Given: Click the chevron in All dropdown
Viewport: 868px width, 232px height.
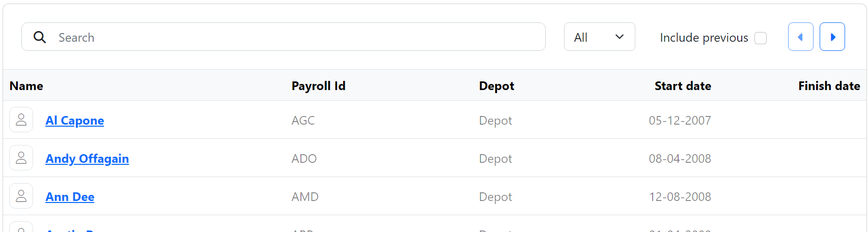Looking at the screenshot, I should (620, 37).
